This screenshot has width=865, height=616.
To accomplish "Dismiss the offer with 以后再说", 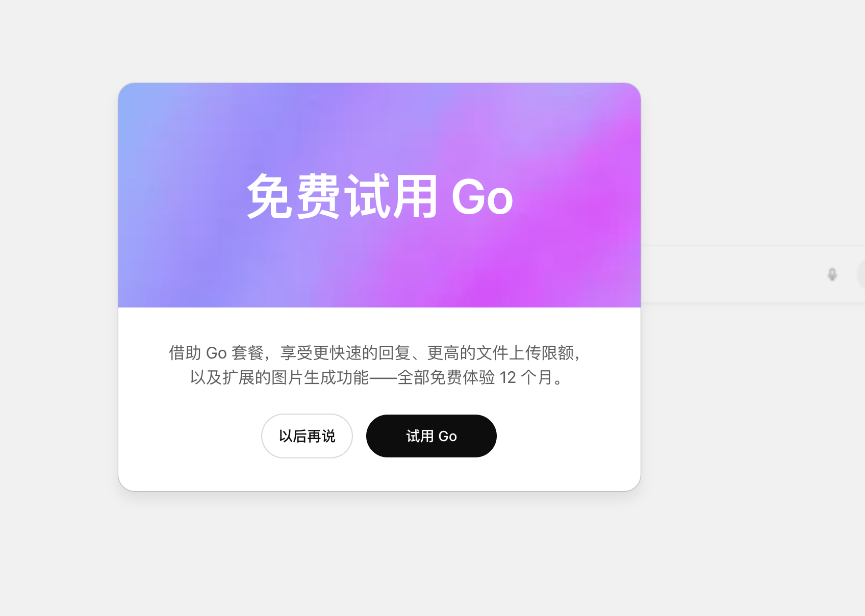I will point(307,436).
